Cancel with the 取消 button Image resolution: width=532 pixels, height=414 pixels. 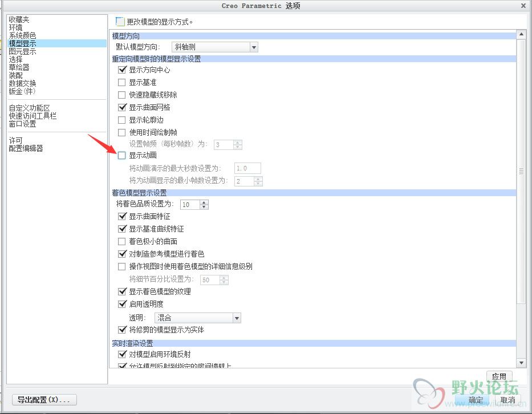pyautogui.click(x=508, y=400)
